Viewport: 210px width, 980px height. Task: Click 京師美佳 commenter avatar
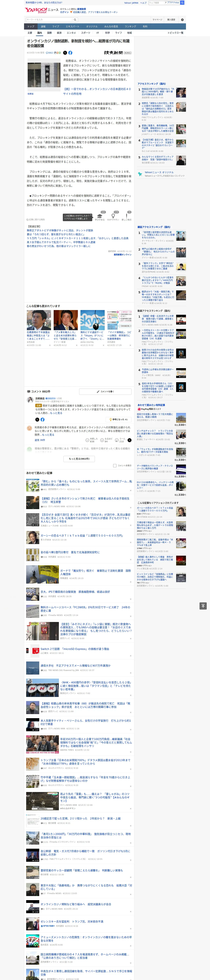30,400
